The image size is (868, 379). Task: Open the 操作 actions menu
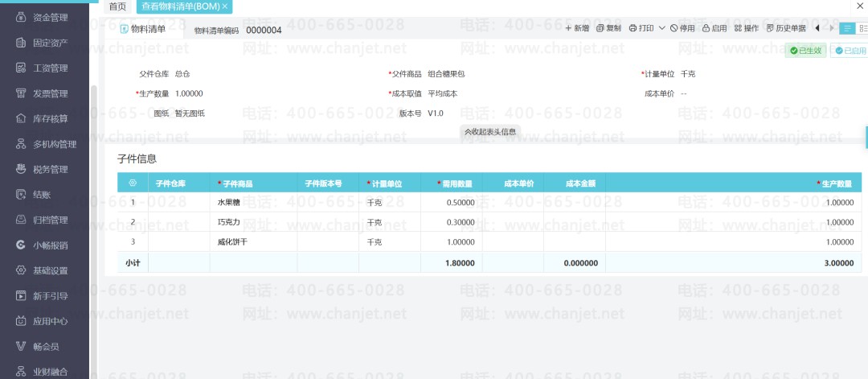747,28
